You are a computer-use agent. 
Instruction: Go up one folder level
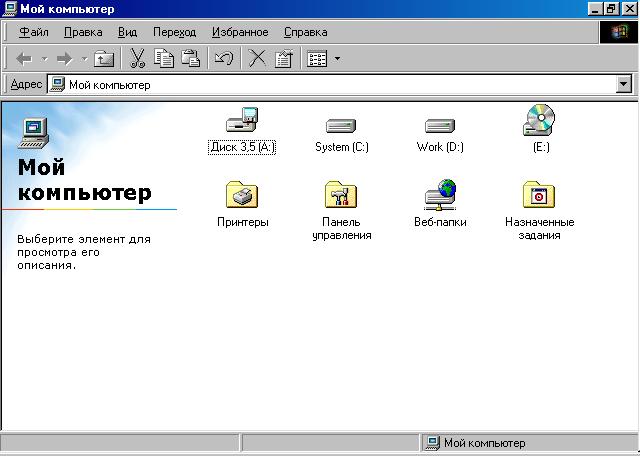pyautogui.click(x=104, y=59)
